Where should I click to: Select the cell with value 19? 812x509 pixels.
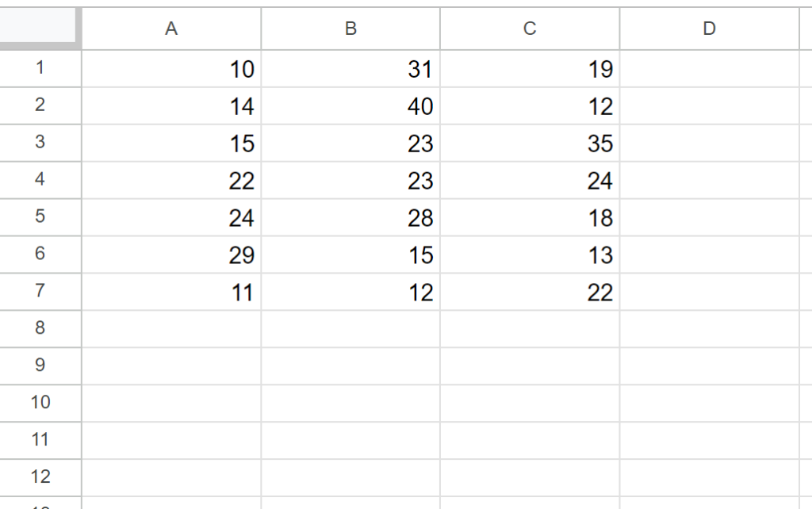530,69
